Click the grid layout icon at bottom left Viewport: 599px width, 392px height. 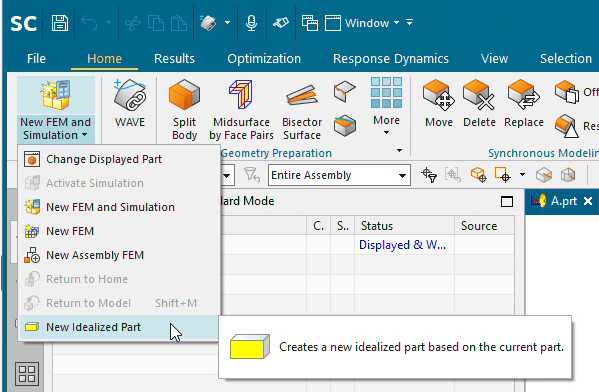click(x=27, y=374)
